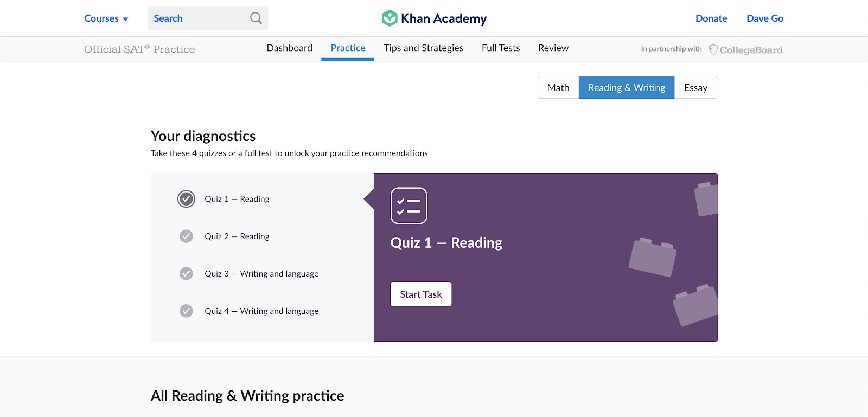
Task: Click the Donate link
Action: 711,18
